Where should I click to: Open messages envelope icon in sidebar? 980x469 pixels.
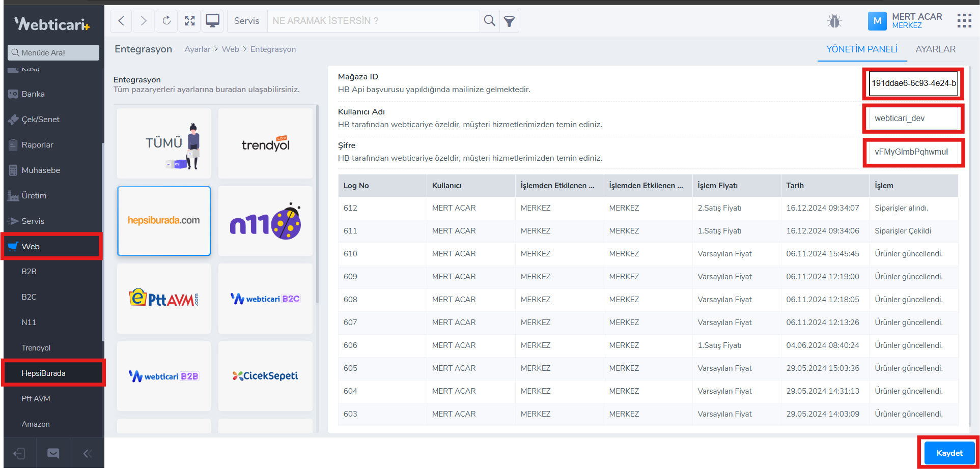[x=53, y=453]
